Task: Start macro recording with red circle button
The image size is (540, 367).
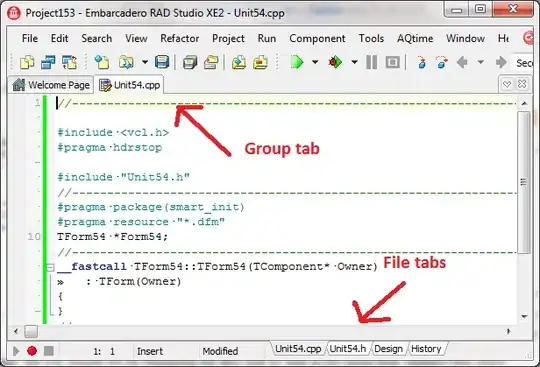Action: 32,351
